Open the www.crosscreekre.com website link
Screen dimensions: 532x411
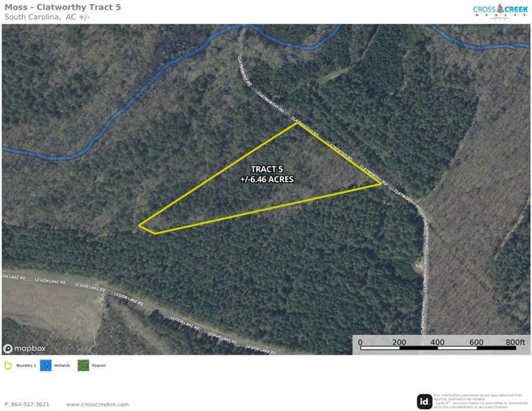(x=97, y=404)
